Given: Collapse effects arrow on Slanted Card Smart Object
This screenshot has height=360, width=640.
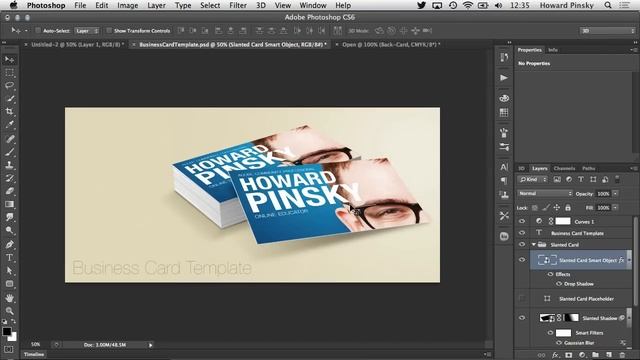Looking at the screenshot, I should 629,260.
